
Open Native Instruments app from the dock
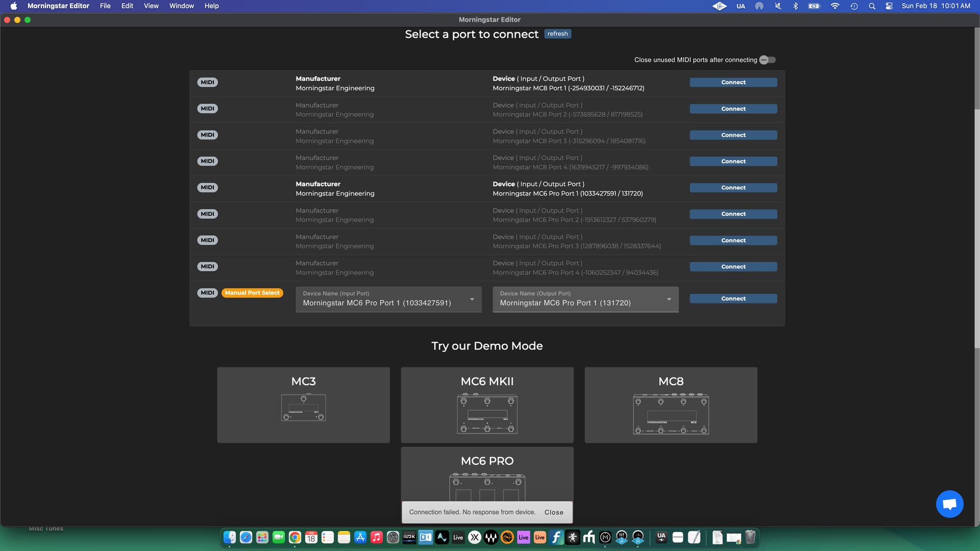point(426,537)
